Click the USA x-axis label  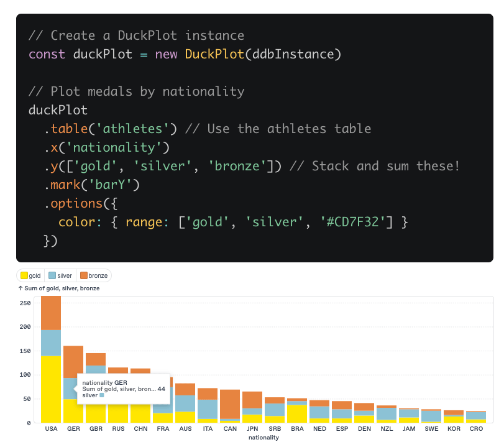coord(51,429)
